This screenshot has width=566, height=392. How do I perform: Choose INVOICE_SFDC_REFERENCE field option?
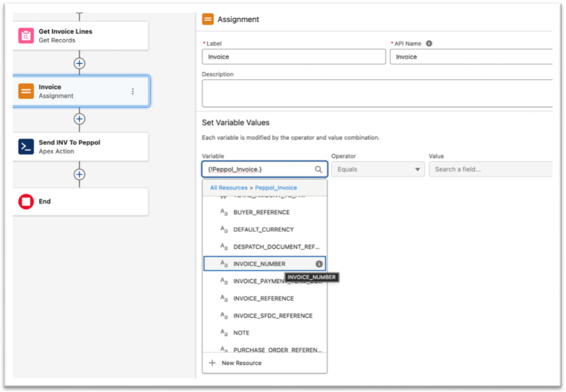coord(273,316)
